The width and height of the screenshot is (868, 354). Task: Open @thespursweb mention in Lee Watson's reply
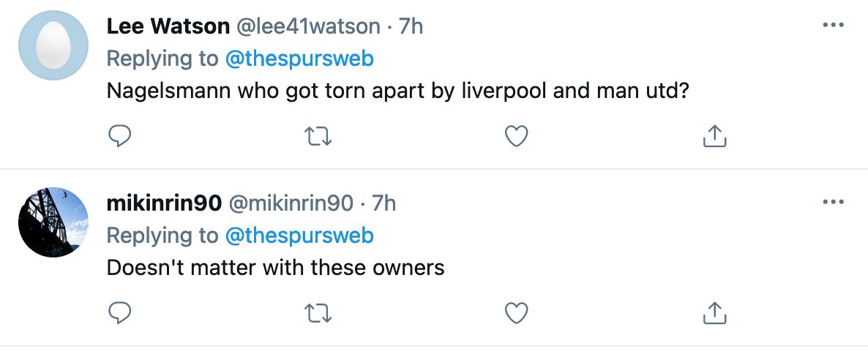coord(299,59)
